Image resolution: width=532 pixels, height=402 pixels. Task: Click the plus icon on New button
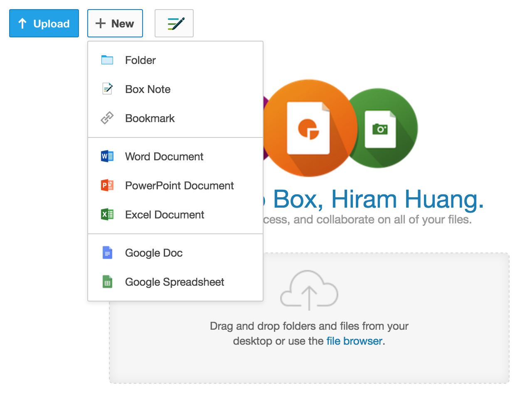101,23
